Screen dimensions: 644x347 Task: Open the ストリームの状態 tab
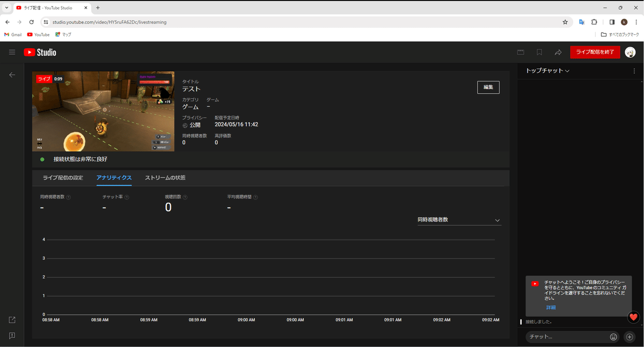coord(165,178)
